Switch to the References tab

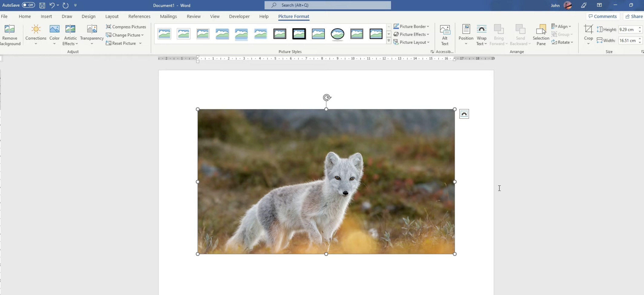(x=139, y=16)
